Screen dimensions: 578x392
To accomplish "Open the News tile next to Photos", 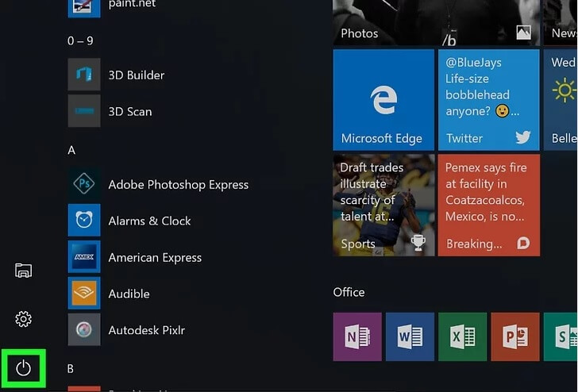I will (561, 22).
